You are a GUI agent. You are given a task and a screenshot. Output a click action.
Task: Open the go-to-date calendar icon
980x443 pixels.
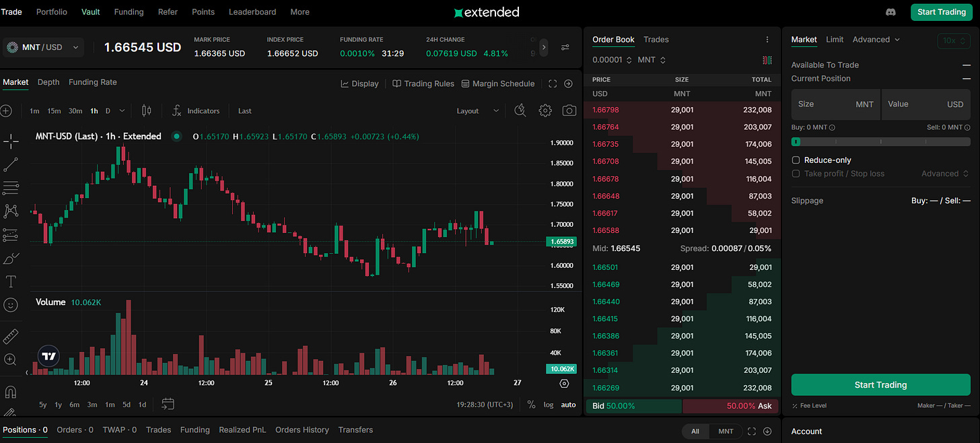point(168,404)
